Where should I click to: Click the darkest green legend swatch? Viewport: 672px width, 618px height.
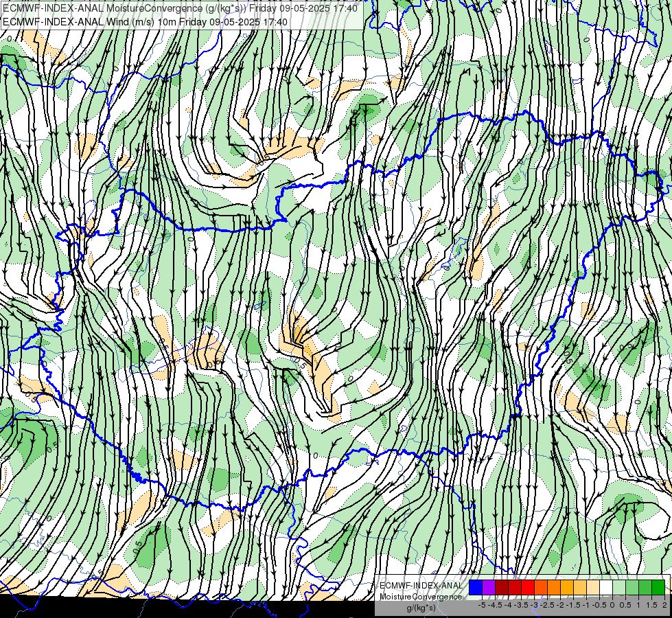(x=658, y=587)
